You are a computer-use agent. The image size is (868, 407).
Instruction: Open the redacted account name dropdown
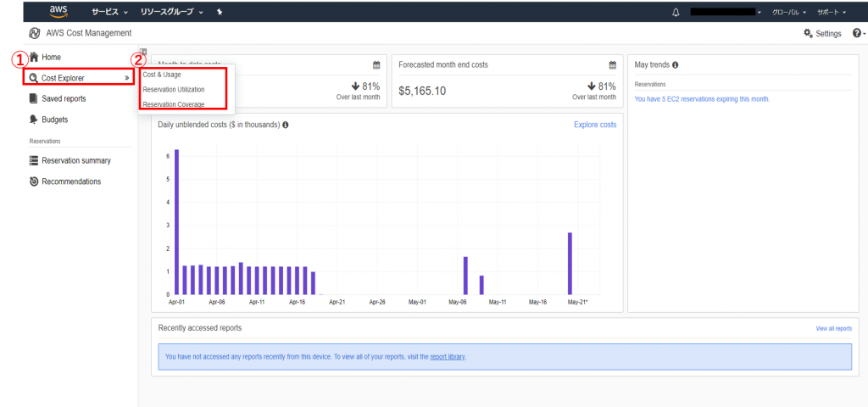726,12
